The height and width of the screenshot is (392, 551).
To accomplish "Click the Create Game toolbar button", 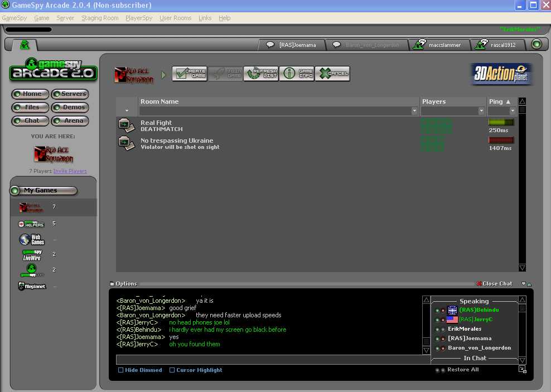I will 190,74.
